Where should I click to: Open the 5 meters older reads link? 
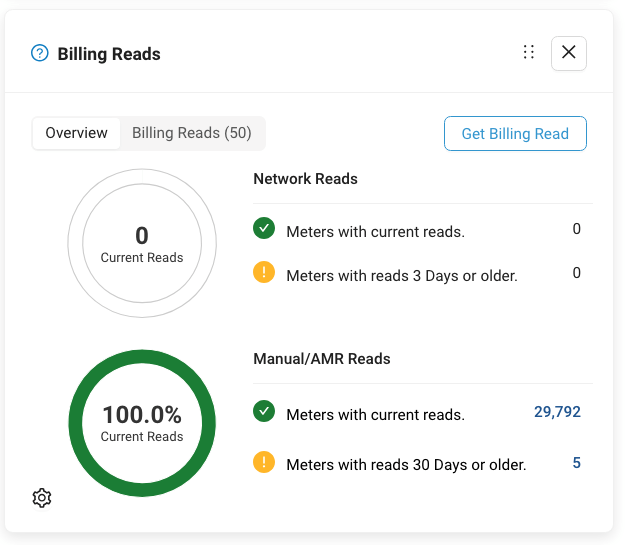576,463
